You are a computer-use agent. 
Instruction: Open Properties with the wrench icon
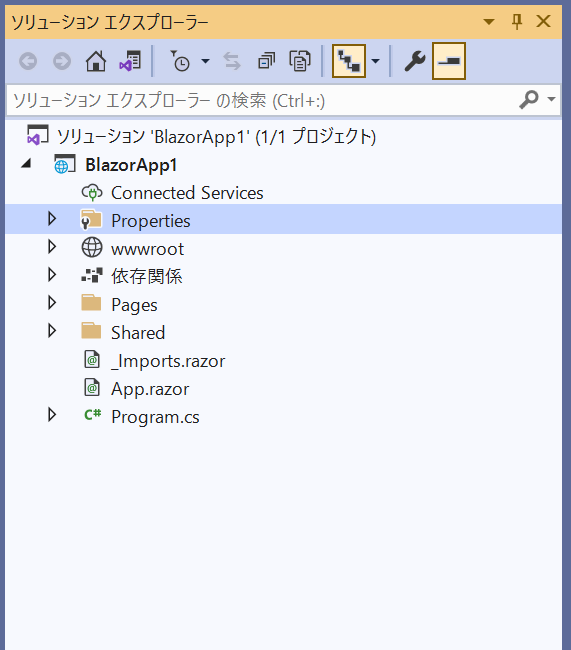(415, 61)
